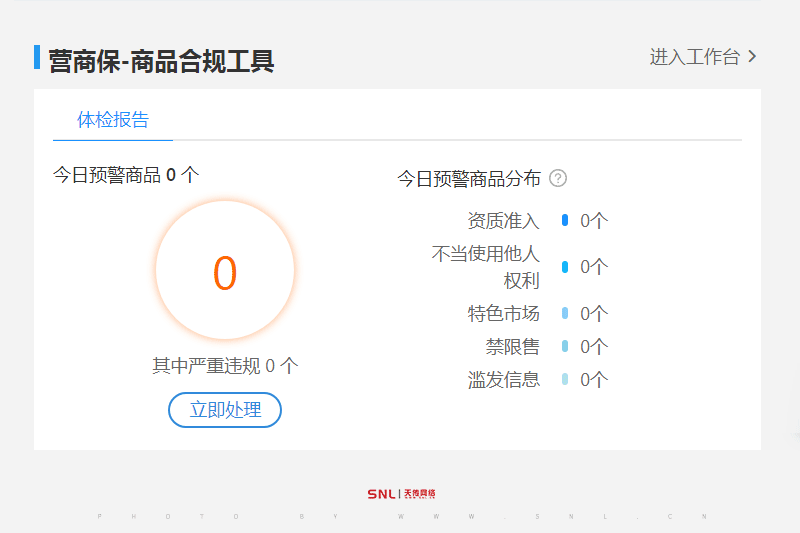Click the 0个 count next to 特色市场
The height and width of the screenshot is (533, 800).
pyautogui.click(x=594, y=313)
